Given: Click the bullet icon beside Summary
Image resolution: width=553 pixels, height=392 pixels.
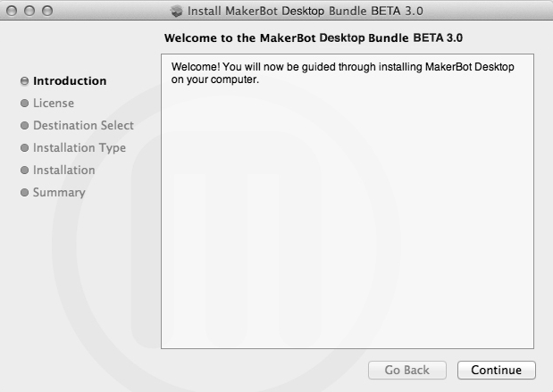Looking at the screenshot, I should tap(24, 193).
